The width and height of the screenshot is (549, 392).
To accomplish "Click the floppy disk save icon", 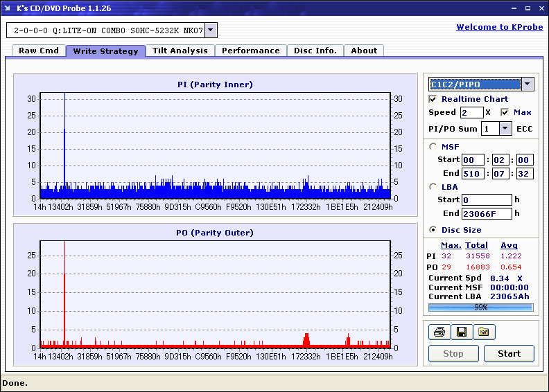I will tap(461, 332).
